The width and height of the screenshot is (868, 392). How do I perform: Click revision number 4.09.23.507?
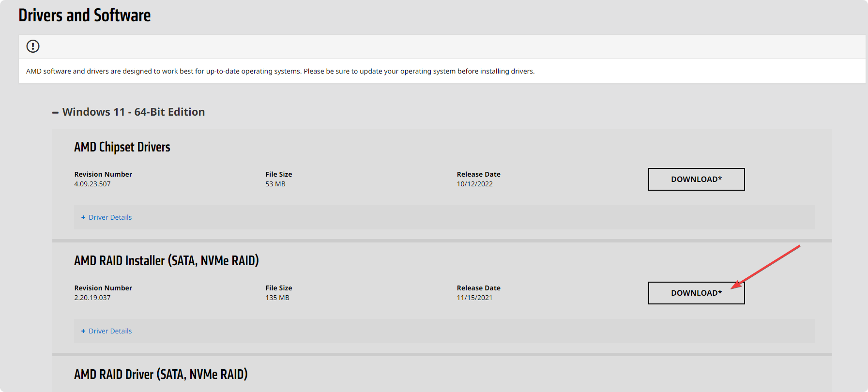pos(92,184)
